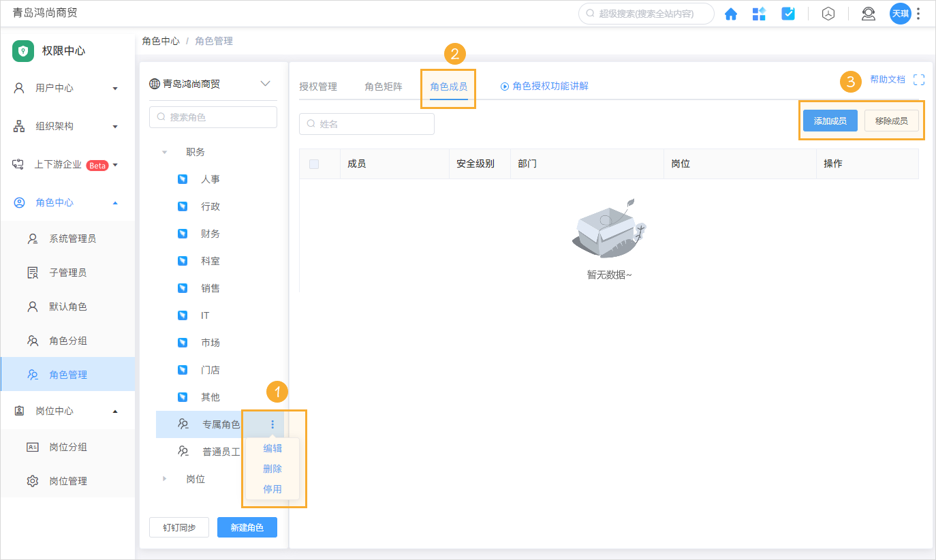This screenshot has height=560, width=936.
Task: Click the 天琪 avatar icon
Action: click(x=900, y=14)
